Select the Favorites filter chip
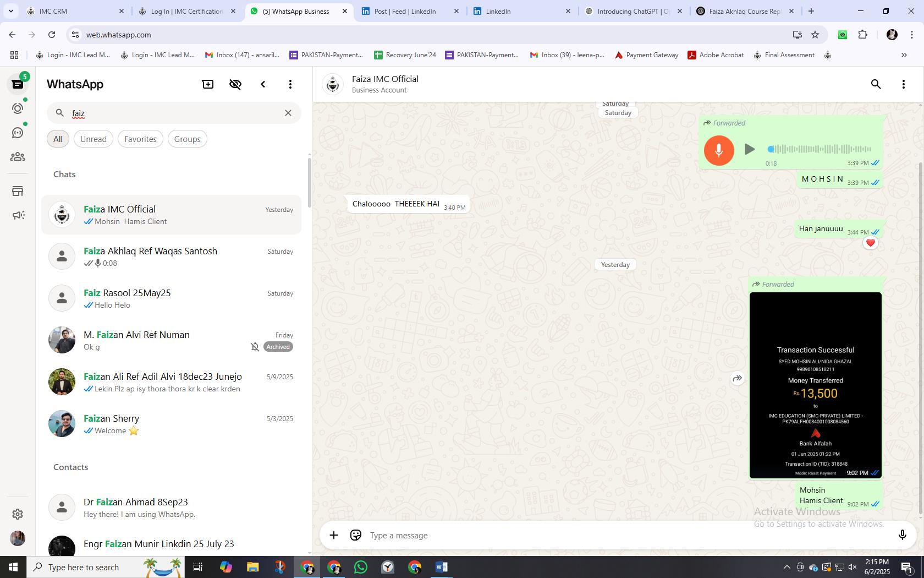924x578 pixels. 140,139
